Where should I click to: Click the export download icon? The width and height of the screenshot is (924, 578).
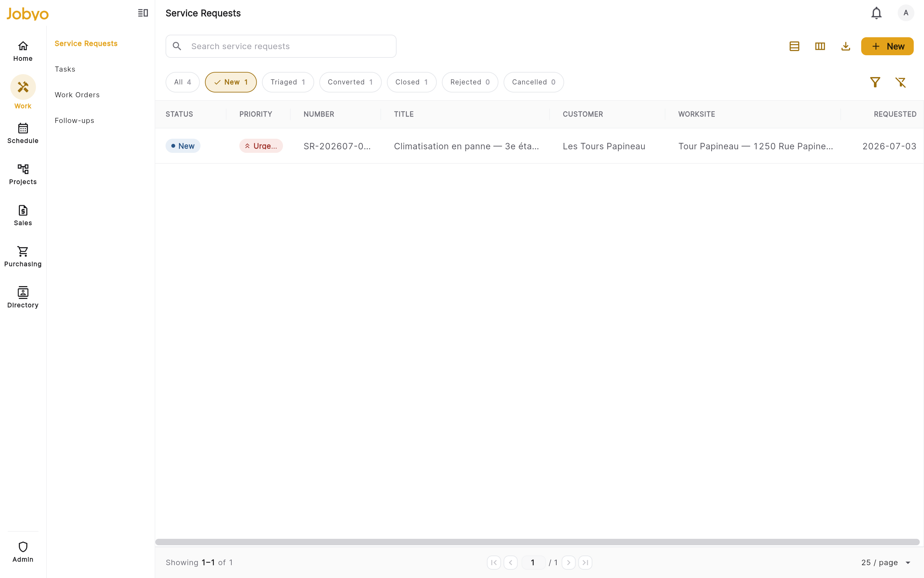coord(845,46)
